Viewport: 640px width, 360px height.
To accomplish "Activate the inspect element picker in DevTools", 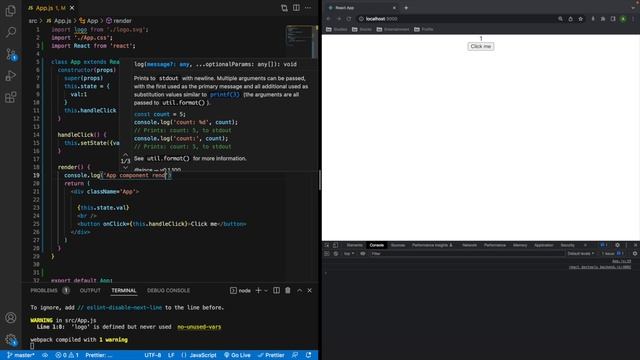I will 327,245.
